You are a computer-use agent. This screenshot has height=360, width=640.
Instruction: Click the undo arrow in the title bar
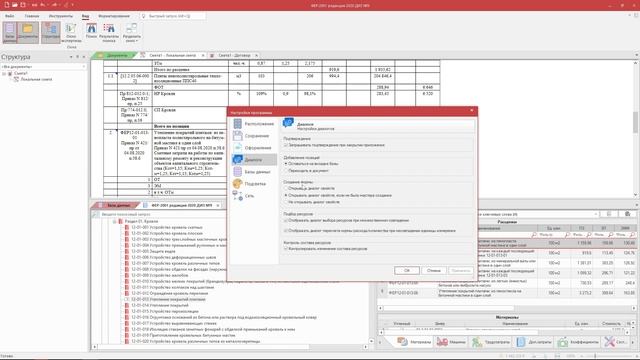43,5
